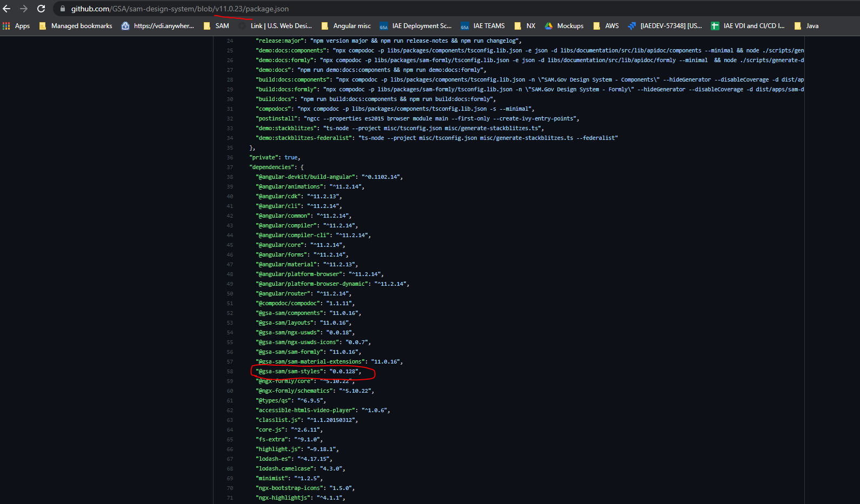Select line number 36 in the gutter
860x504 pixels.
[x=230, y=158]
